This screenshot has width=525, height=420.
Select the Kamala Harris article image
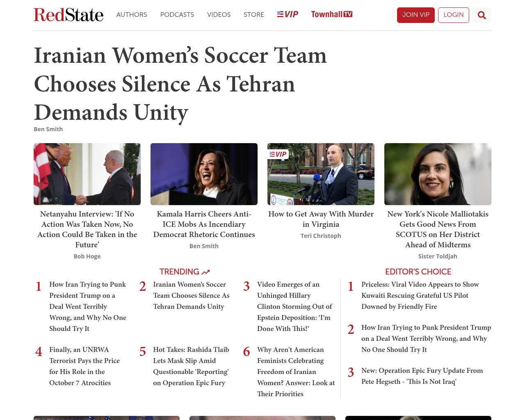point(204,174)
